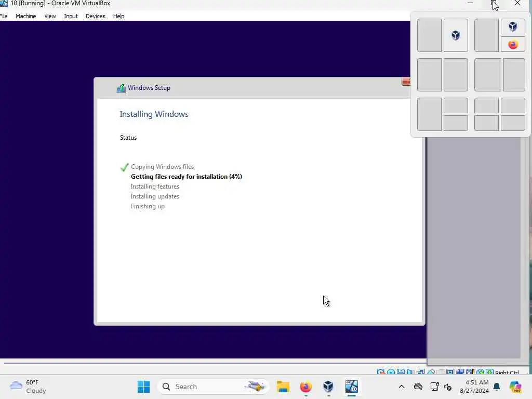
Task: Click VirtualBox window title bar icon
Action: 4,4
